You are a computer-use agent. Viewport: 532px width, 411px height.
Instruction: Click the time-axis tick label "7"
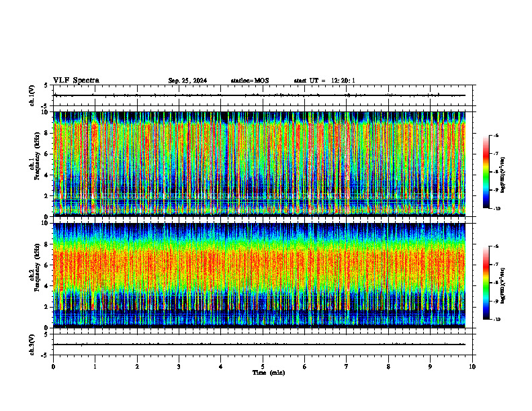point(347,367)
